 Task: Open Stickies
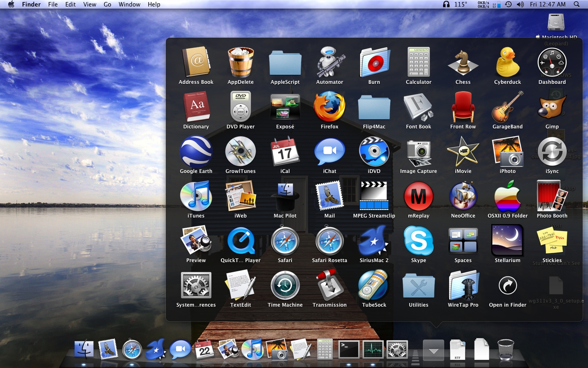point(552,241)
